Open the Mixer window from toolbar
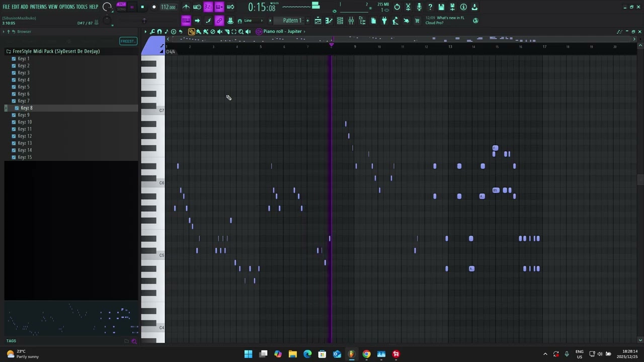 [351, 21]
